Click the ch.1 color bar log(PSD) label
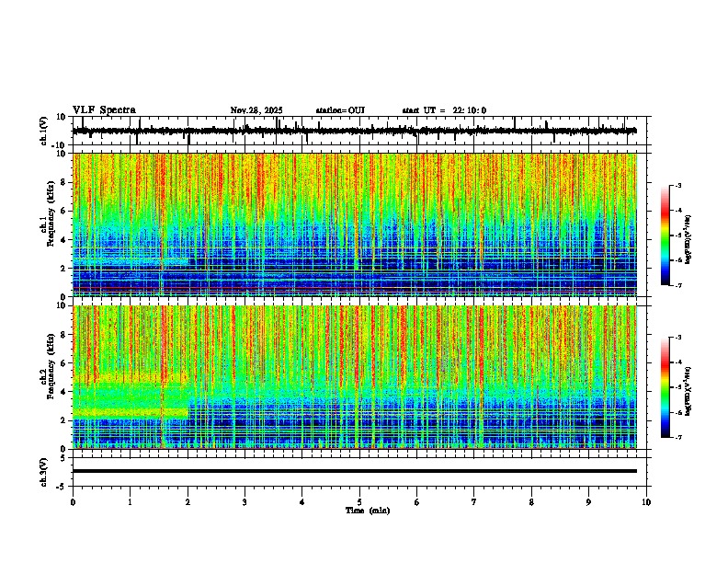728x563 pixels. [x=688, y=239]
